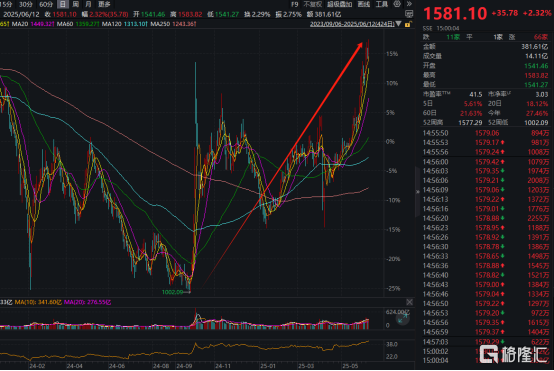This screenshot has height=371, width=554.
Task: Click the 2025/06/12 date in header
Action: 22,14
